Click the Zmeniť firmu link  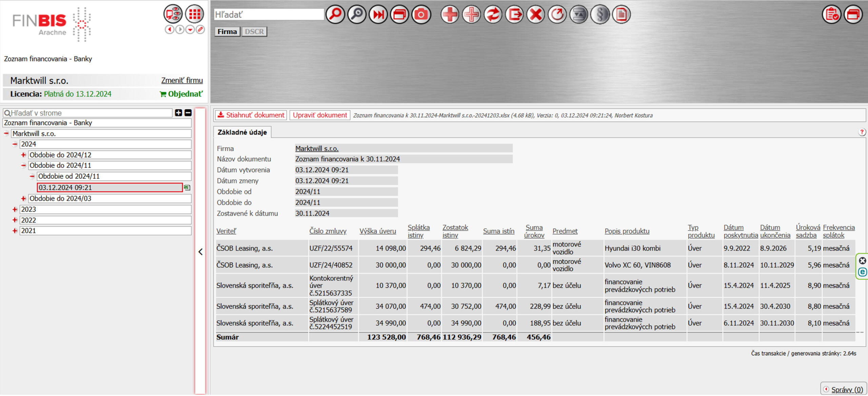coord(182,81)
